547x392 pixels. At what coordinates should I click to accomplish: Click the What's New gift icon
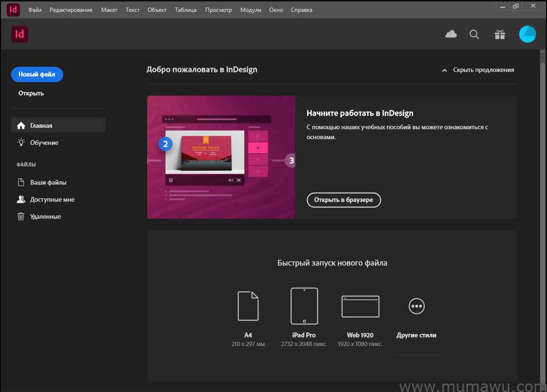500,34
